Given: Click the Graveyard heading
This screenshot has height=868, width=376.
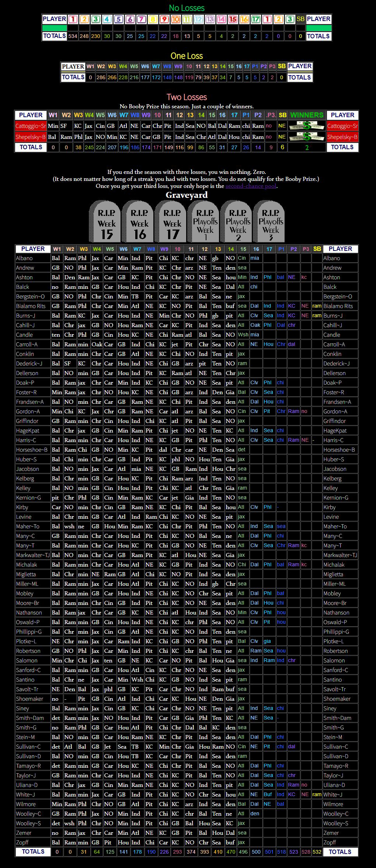Looking at the screenshot, I should click(x=187, y=195).
